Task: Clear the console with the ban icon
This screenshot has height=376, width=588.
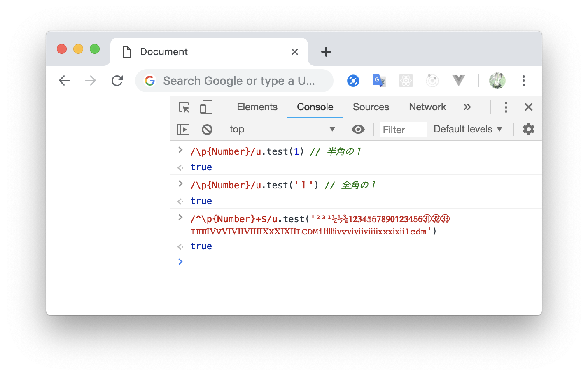Action: point(207,130)
